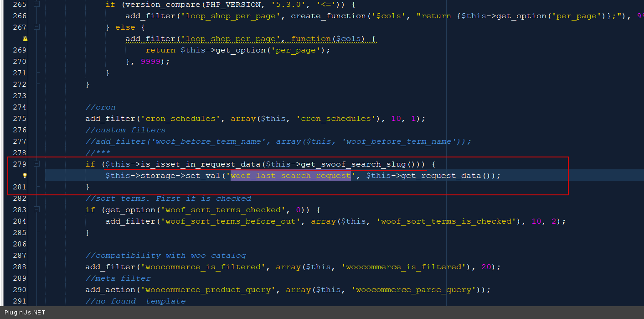Click line number 278 in the gutter
Viewport: 644px width, 319px height.
pos(20,153)
